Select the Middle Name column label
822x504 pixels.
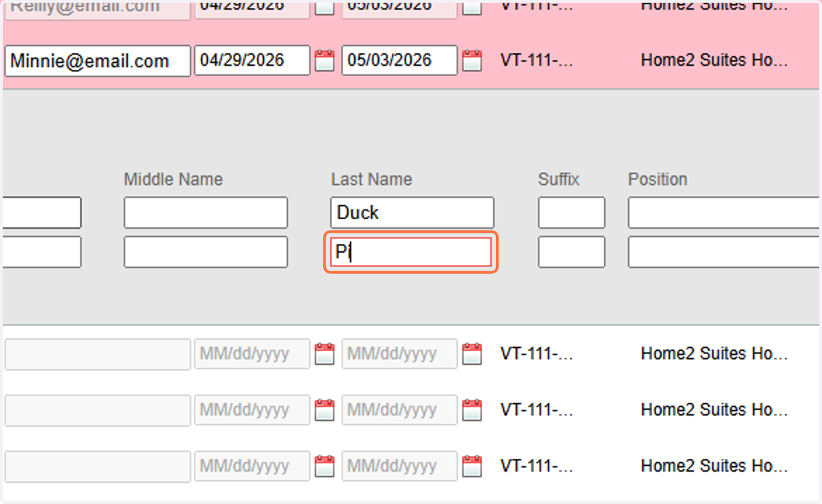(x=173, y=179)
